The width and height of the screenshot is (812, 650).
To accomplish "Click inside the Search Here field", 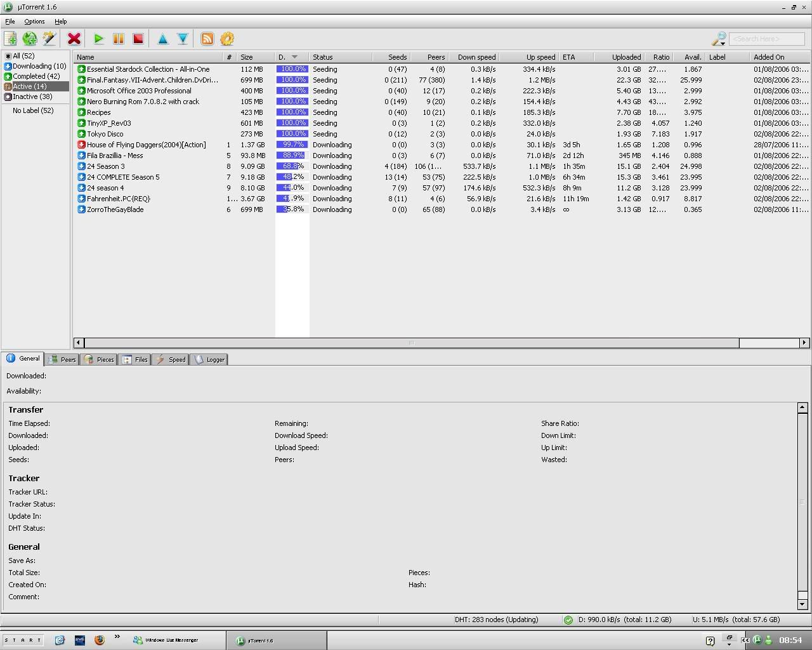I will pyautogui.click(x=766, y=39).
